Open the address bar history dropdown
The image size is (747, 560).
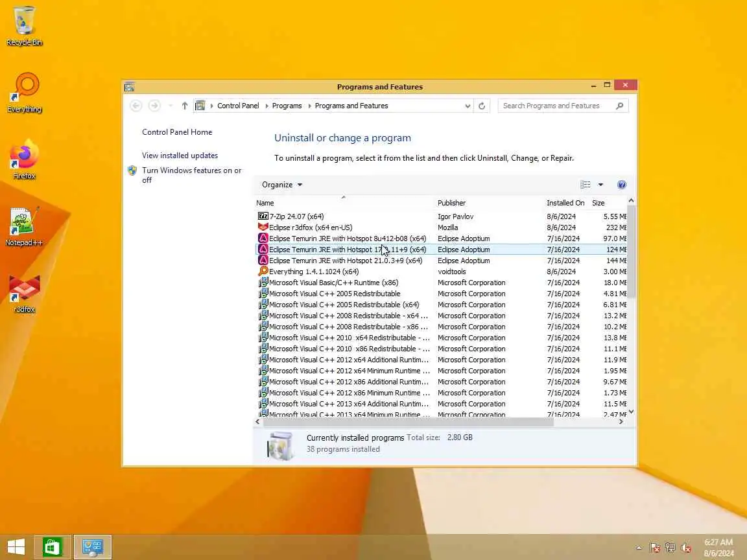(468, 106)
